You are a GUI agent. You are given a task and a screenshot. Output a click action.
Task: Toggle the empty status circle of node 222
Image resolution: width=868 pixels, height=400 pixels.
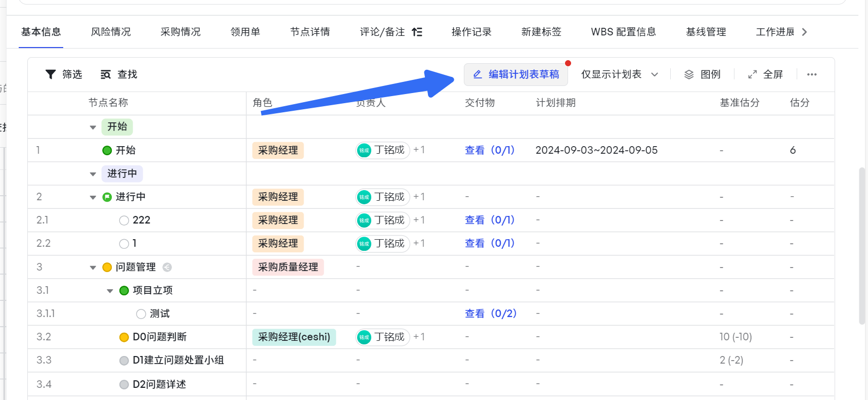pyautogui.click(x=124, y=220)
